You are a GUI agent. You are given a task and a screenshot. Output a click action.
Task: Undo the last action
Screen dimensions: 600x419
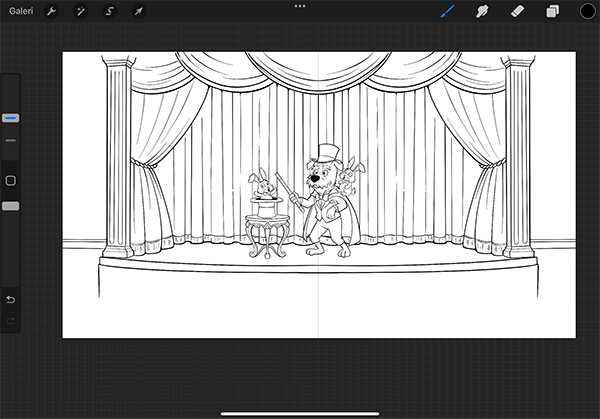(11, 299)
